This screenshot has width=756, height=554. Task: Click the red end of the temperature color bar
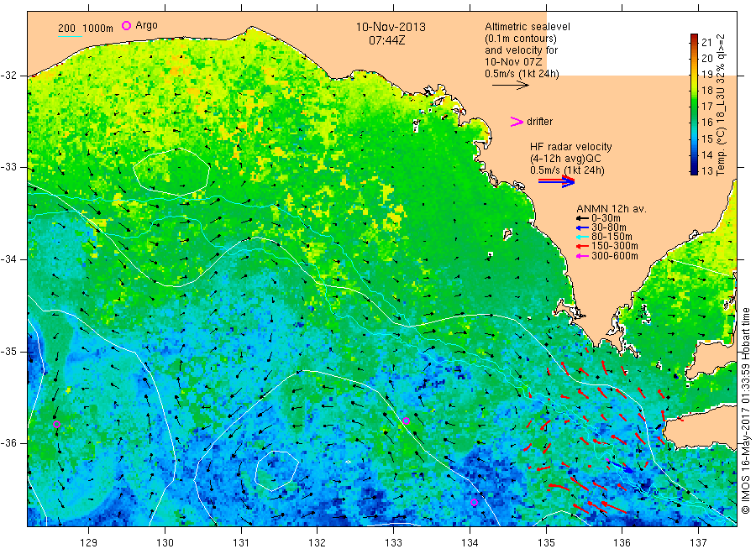(694, 38)
